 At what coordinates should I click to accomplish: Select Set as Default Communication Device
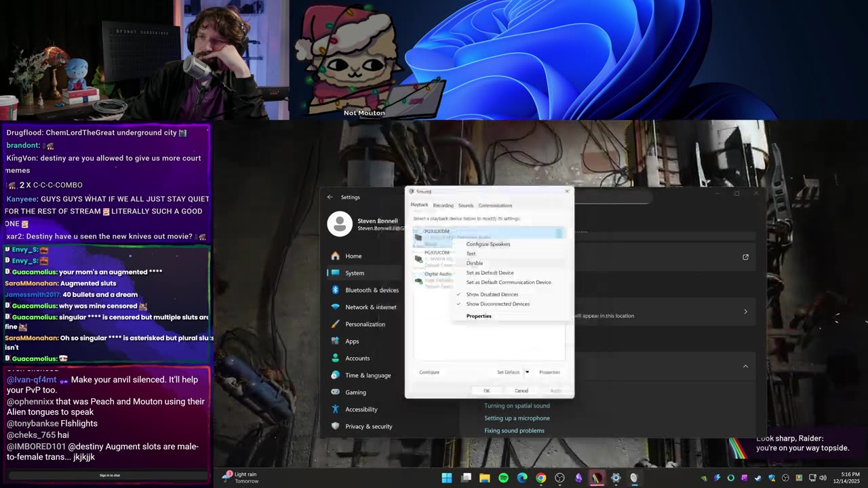509,282
